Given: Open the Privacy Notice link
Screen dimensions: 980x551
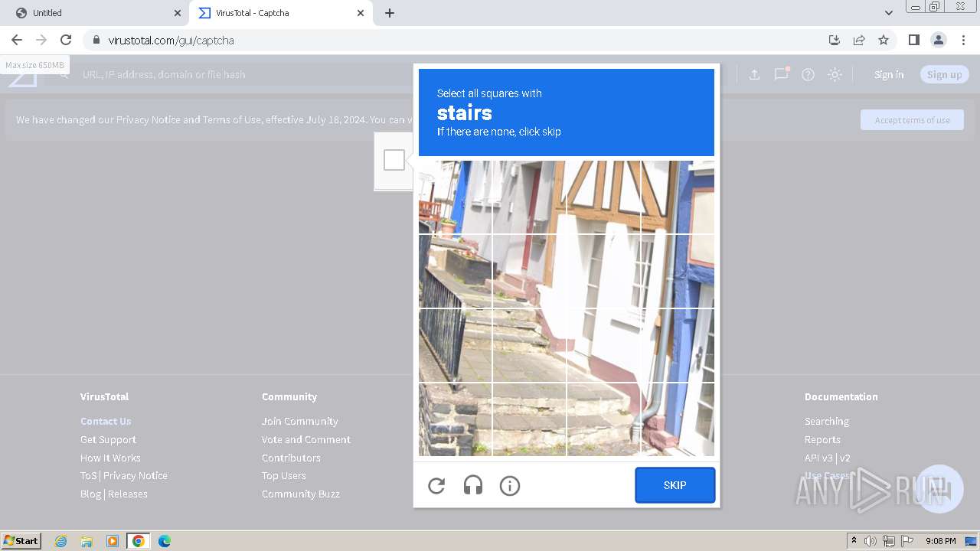Looking at the screenshot, I should pos(136,475).
